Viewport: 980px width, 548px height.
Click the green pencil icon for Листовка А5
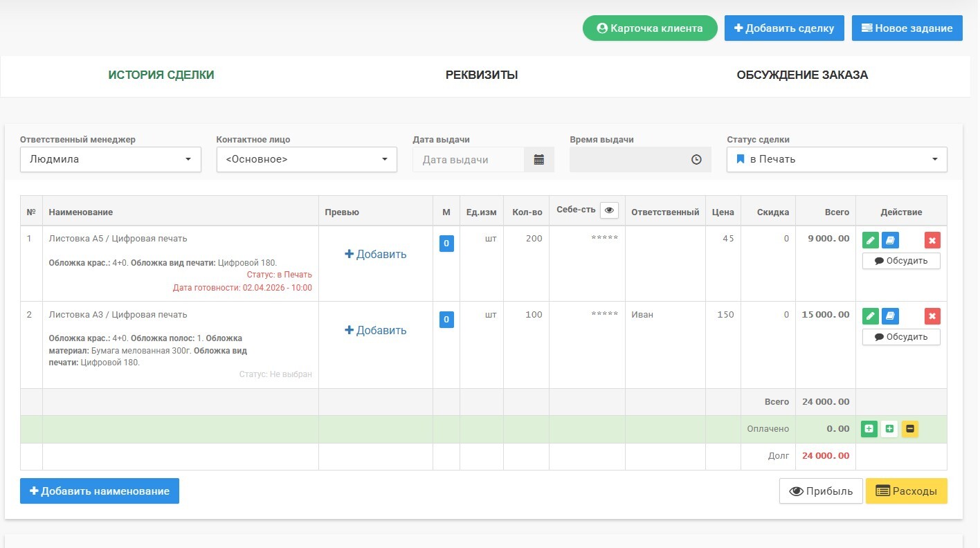pyautogui.click(x=871, y=241)
